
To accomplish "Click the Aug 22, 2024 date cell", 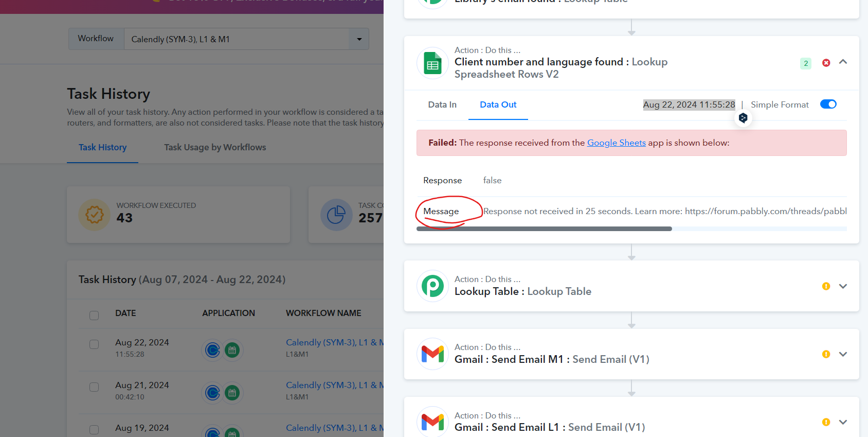I will [x=142, y=342].
